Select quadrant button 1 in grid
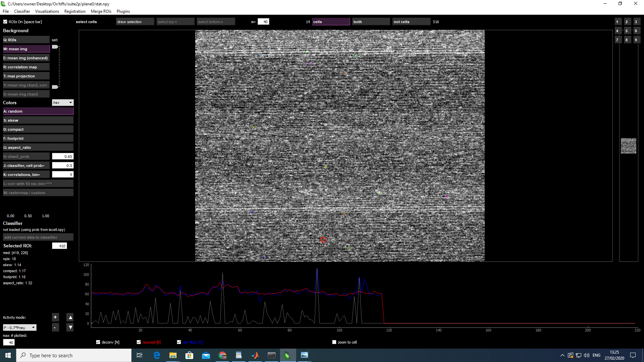Screen dimensions: 644x362 click(x=617, y=22)
